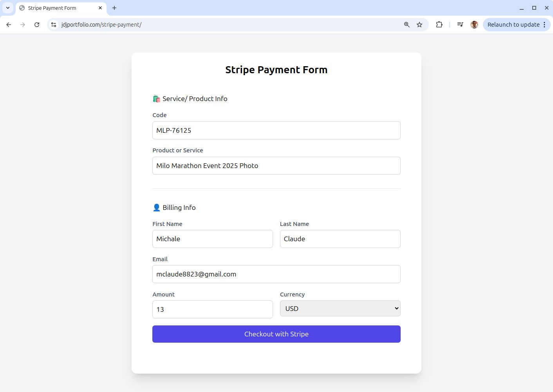Click the browser forward arrow
This screenshot has height=392, width=553.
click(23, 25)
